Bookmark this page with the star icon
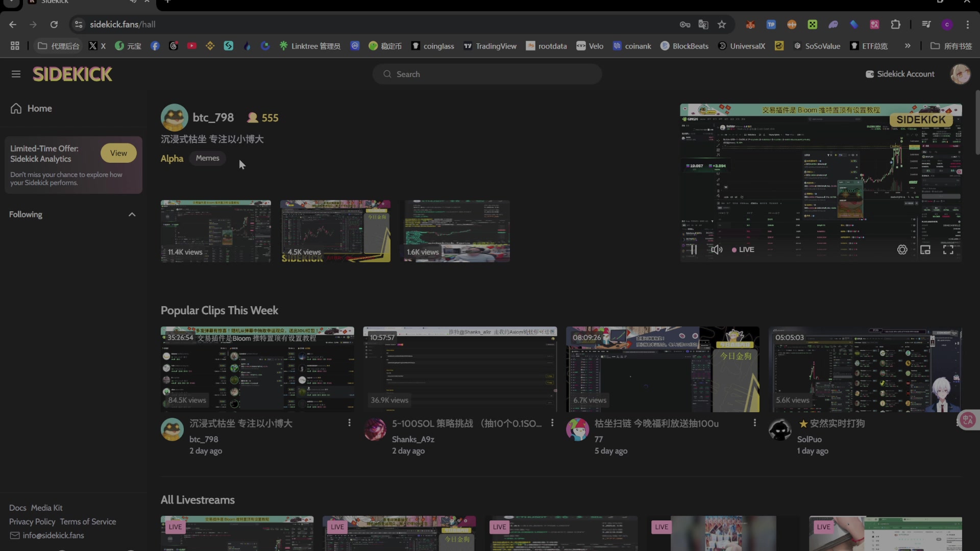Viewport: 980px width, 551px height. point(722,24)
